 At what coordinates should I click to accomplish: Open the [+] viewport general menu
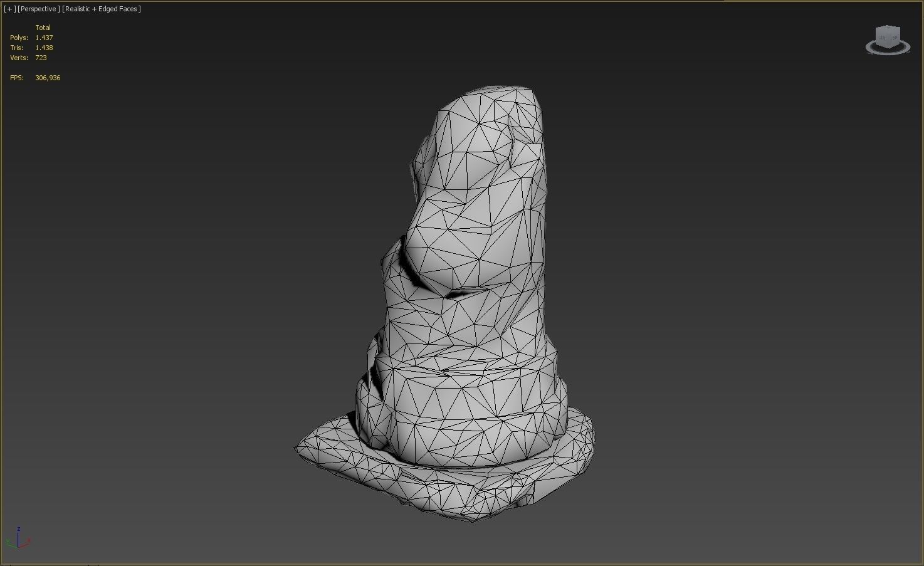click(x=9, y=9)
